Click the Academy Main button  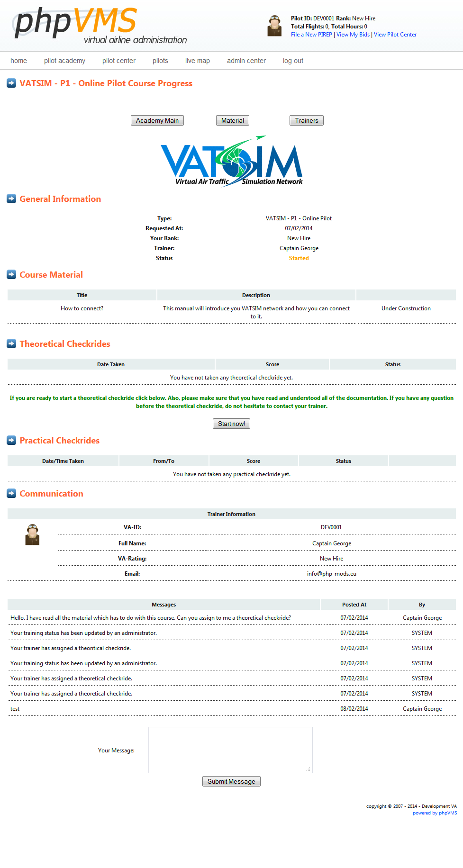click(x=157, y=121)
